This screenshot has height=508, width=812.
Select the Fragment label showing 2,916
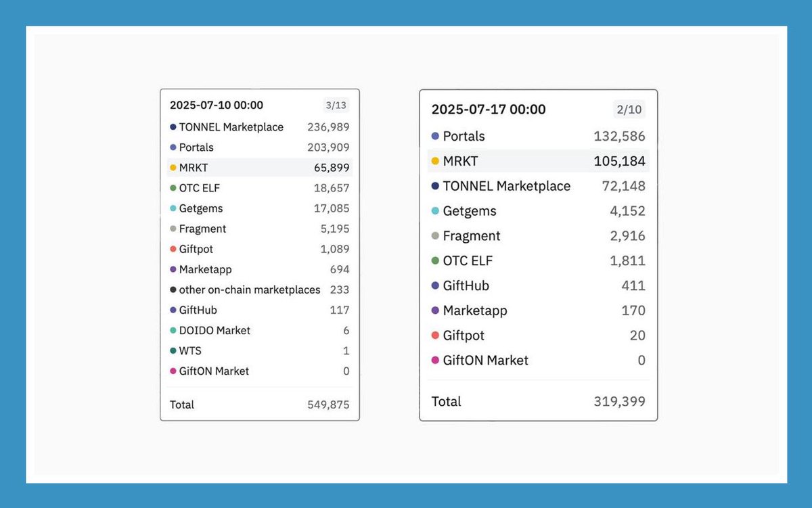tap(472, 236)
